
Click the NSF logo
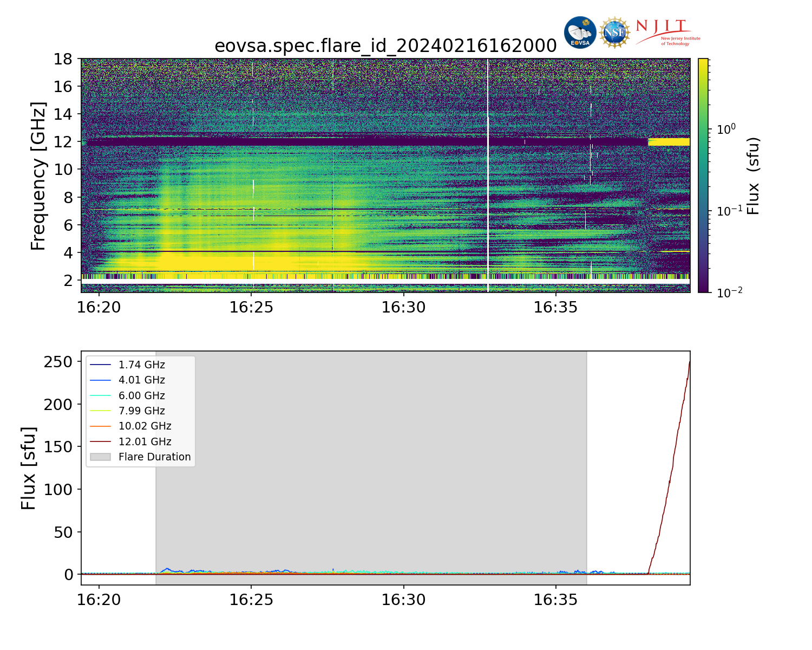[614, 32]
